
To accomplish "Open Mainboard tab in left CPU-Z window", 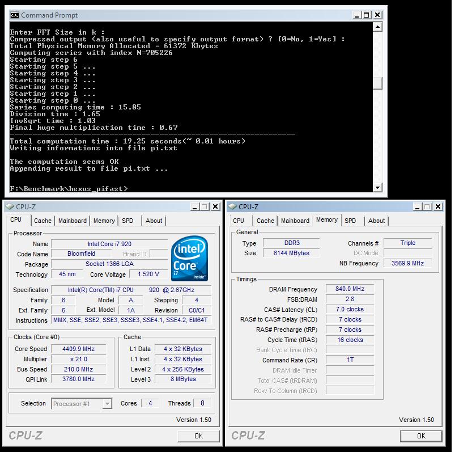I will [73, 221].
